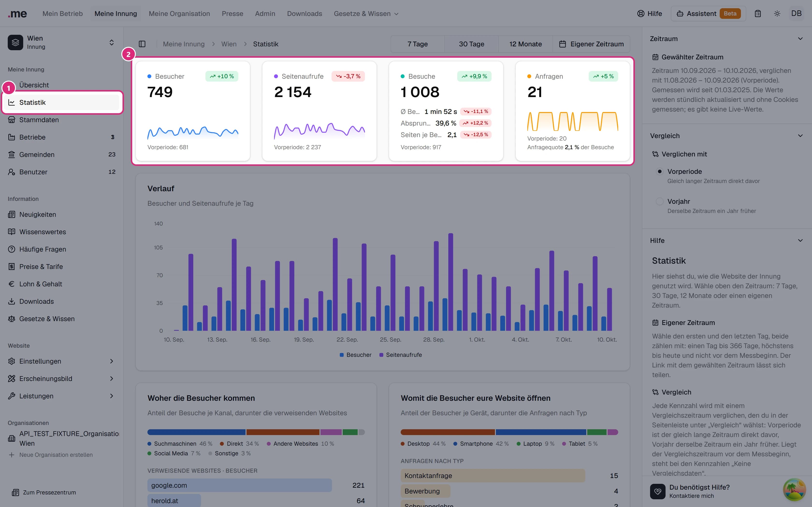Click the Suchmaschinen segment of the channel bar

click(x=196, y=432)
